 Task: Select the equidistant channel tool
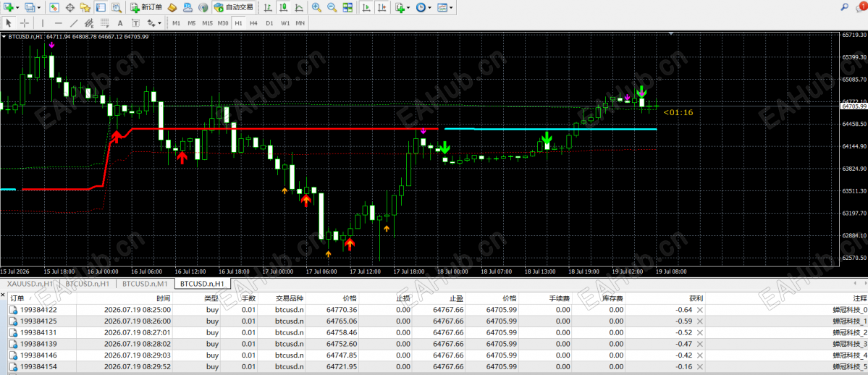(88, 23)
